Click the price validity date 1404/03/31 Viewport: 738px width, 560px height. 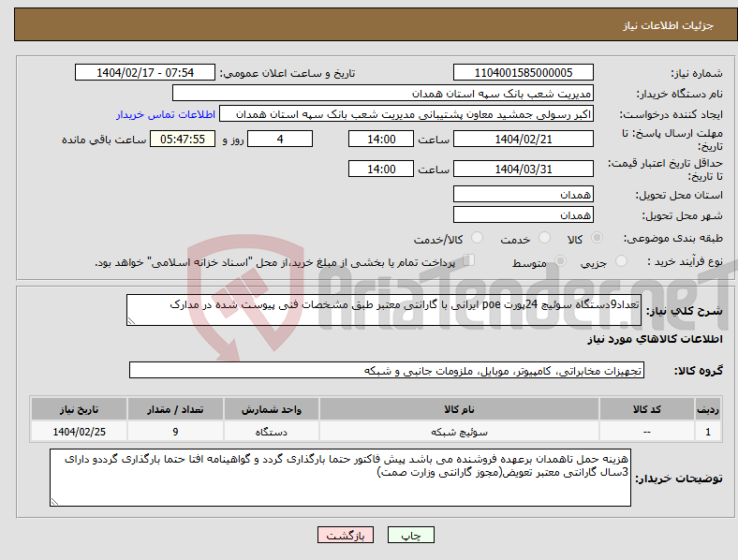coord(523,169)
